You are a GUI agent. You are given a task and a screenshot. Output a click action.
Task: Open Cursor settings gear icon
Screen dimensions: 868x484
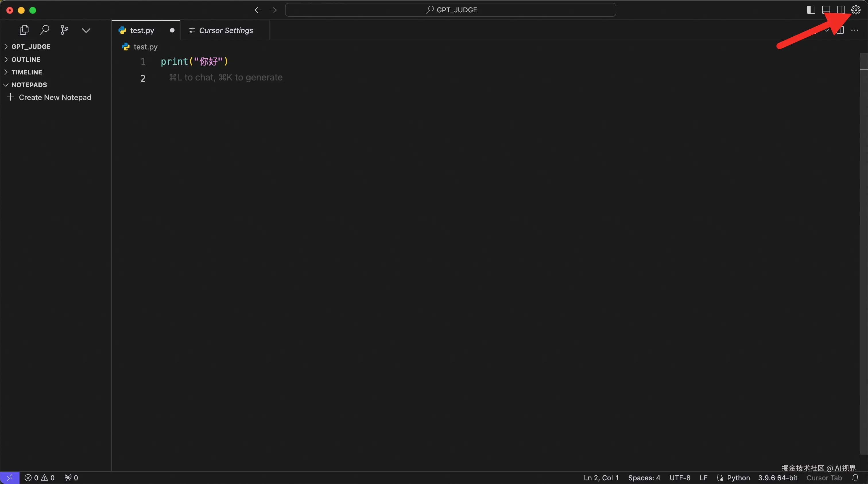(856, 10)
